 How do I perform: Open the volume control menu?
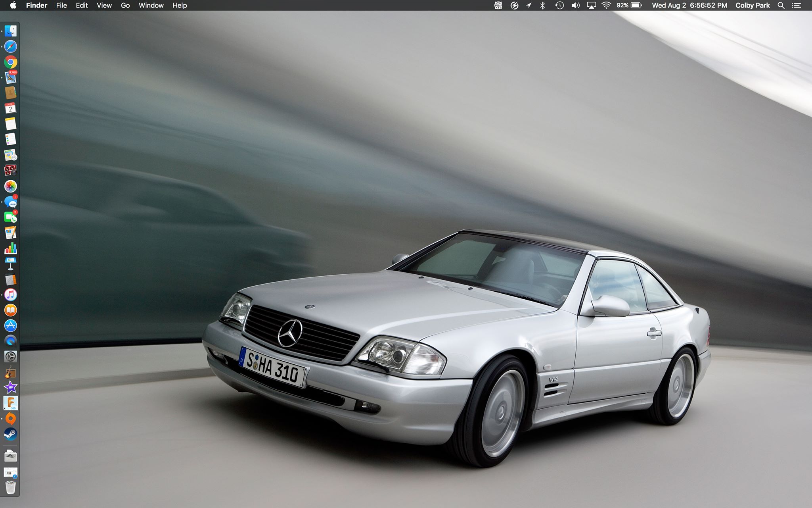(x=575, y=5)
